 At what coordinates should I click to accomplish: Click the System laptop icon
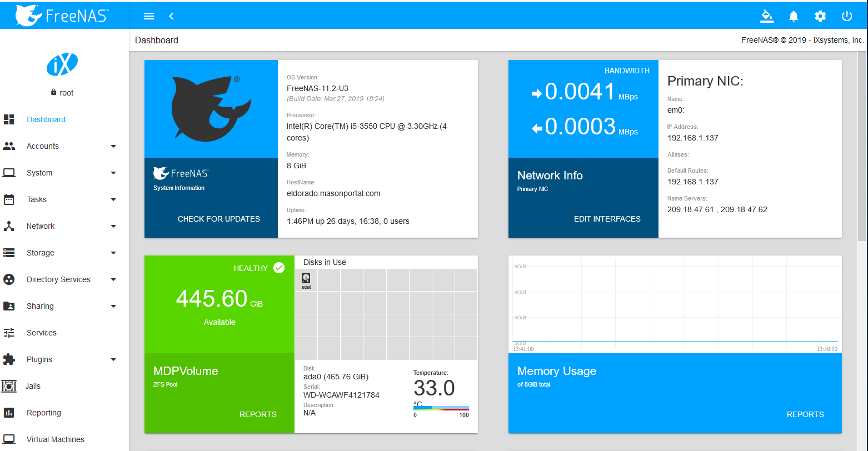(x=9, y=173)
